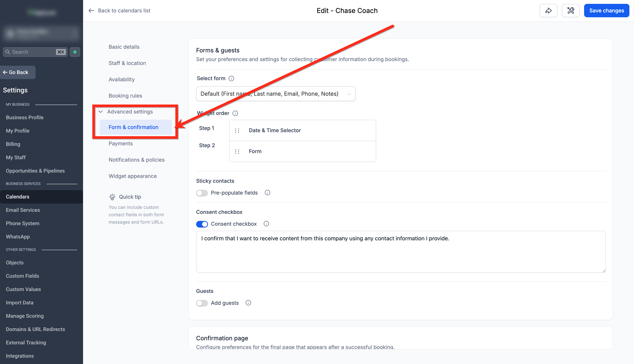Click info icon next to Add guests
This screenshot has width=634, height=364.
(248, 303)
